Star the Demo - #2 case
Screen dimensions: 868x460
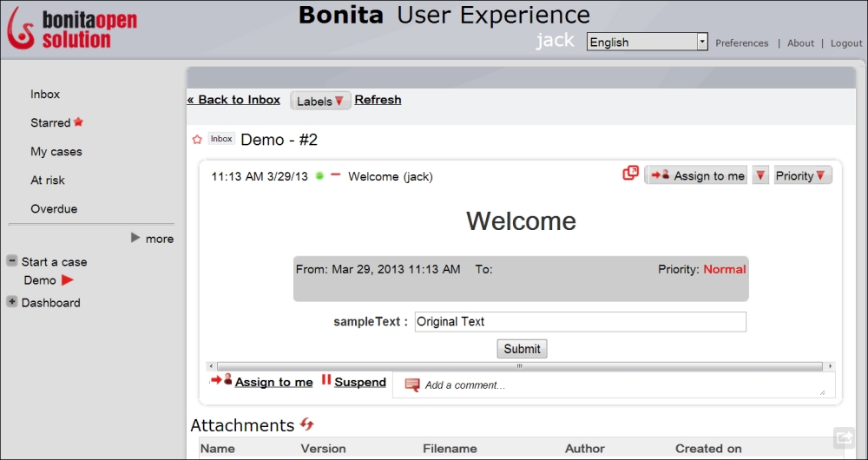point(196,140)
